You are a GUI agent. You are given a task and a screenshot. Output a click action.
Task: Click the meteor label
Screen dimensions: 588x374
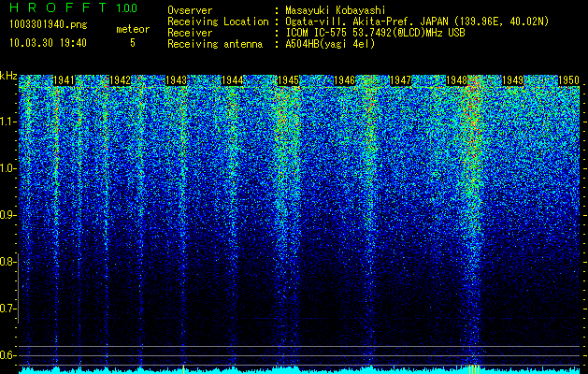tap(133, 29)
